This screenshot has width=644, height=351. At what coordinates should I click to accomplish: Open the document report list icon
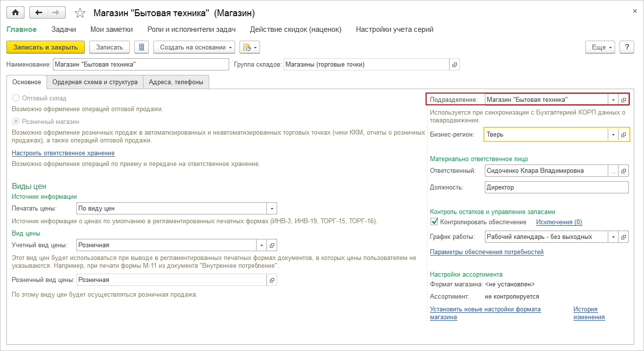coord(142,47)
